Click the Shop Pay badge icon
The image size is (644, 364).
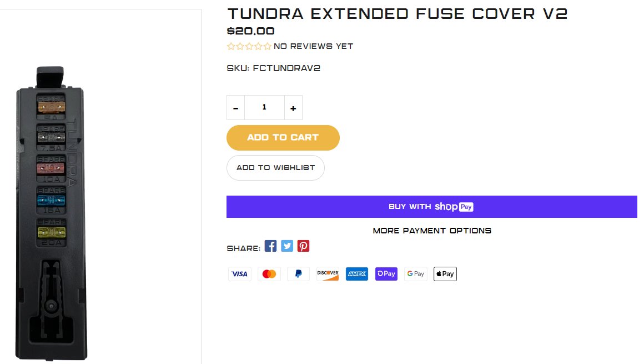[386, 274]
